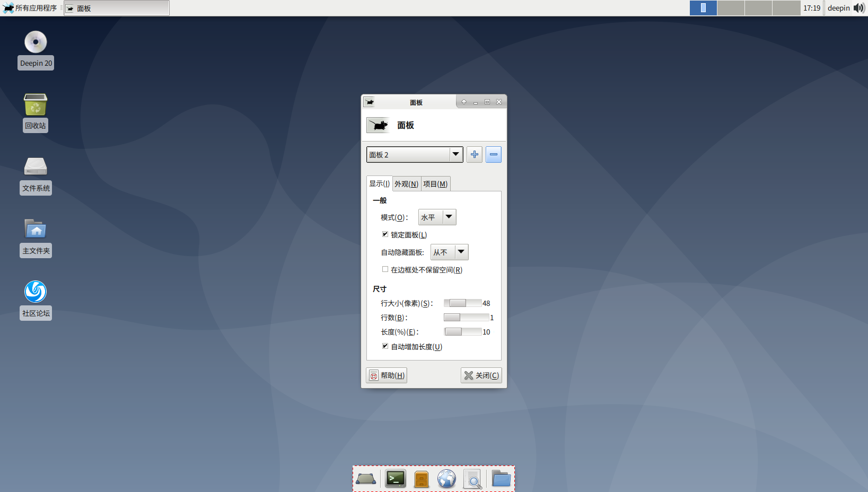The width and height of the screenshot is (868, 492).
Task: Maximize the 面板 dialog window
Action: tap(487, 102)
